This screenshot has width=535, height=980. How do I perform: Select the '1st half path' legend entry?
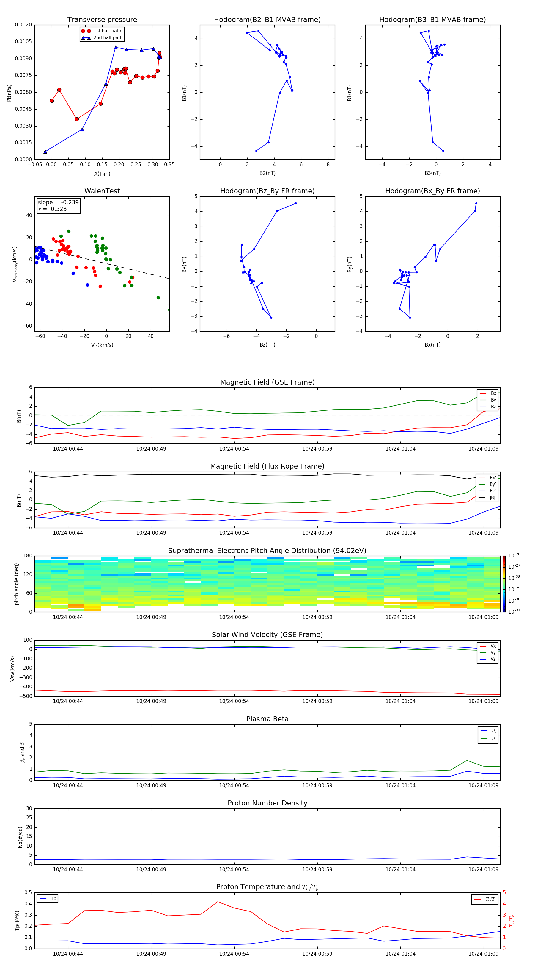pyautogui.click(x=101, y=31)
